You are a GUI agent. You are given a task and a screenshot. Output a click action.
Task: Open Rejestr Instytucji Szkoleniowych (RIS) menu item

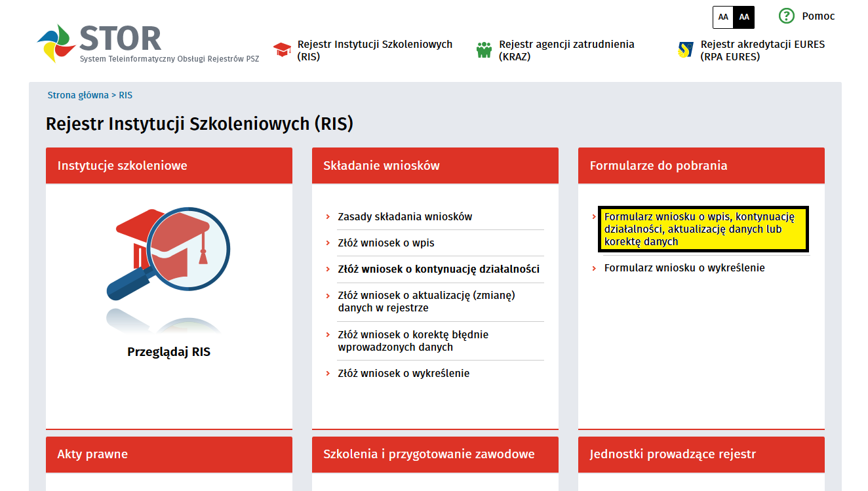[x=375, y=50]
